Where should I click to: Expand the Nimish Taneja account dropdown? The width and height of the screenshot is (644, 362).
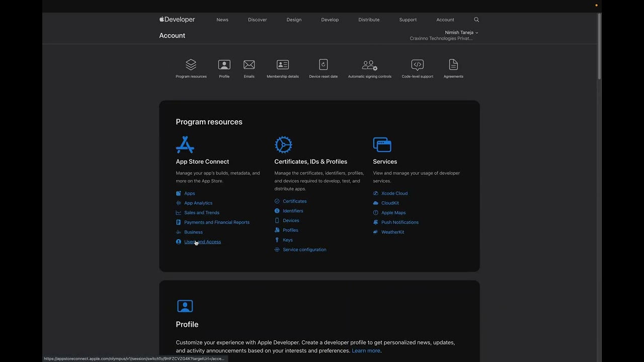tap(461, 32)
